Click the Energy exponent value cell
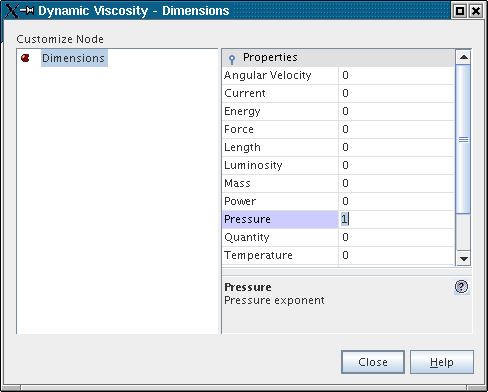The image size is (488, 392). [396, 111]
